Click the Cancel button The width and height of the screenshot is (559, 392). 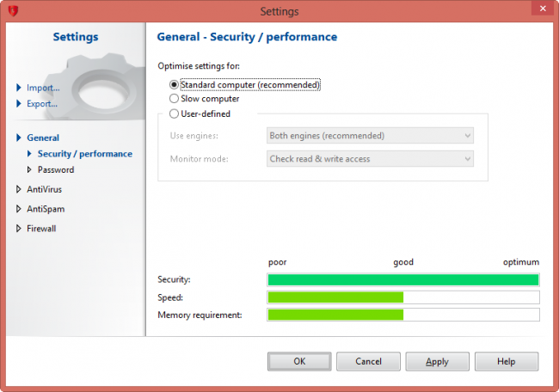368,361
